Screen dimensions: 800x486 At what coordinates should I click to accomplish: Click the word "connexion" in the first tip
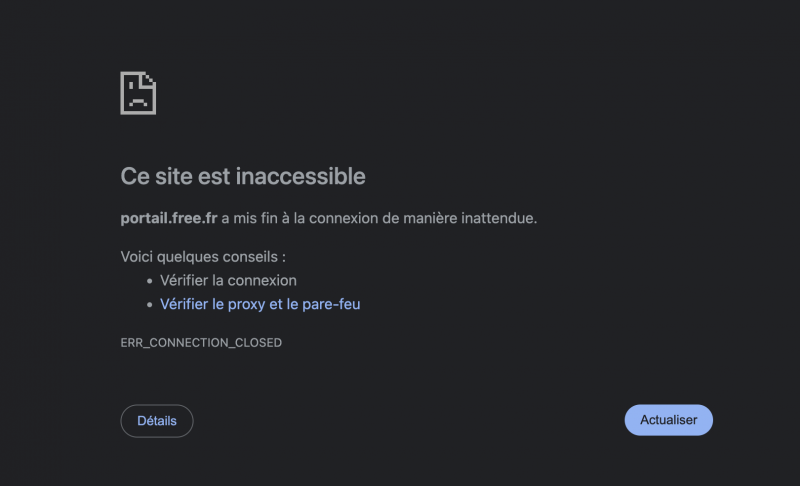[262, 281]
